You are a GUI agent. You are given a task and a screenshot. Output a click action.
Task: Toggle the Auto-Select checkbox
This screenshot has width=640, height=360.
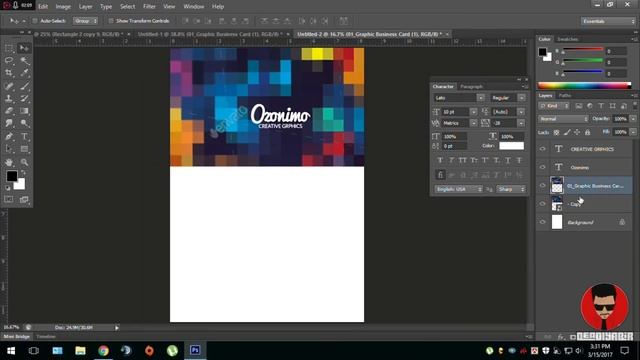(x=35, y=21)
